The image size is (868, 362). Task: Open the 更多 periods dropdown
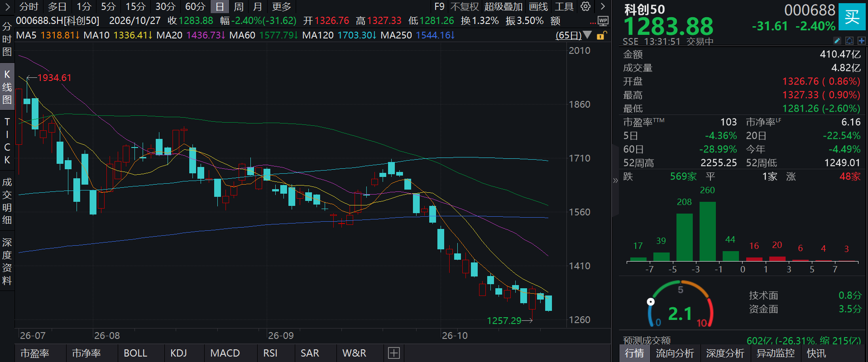click(282, 6)
